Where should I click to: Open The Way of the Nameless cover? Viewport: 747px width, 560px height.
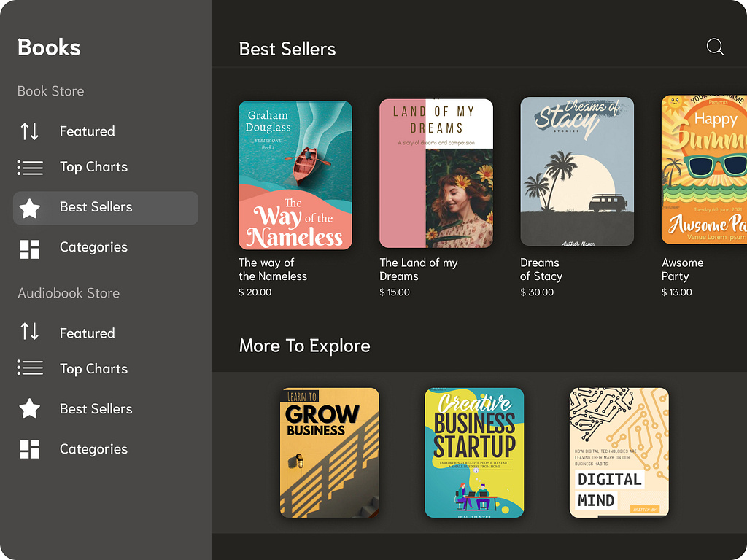click(x=295, y=175)
